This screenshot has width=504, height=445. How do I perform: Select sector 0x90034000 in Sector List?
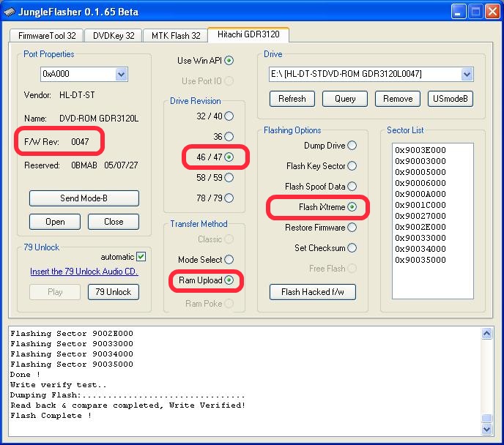[x=420, y=249]
